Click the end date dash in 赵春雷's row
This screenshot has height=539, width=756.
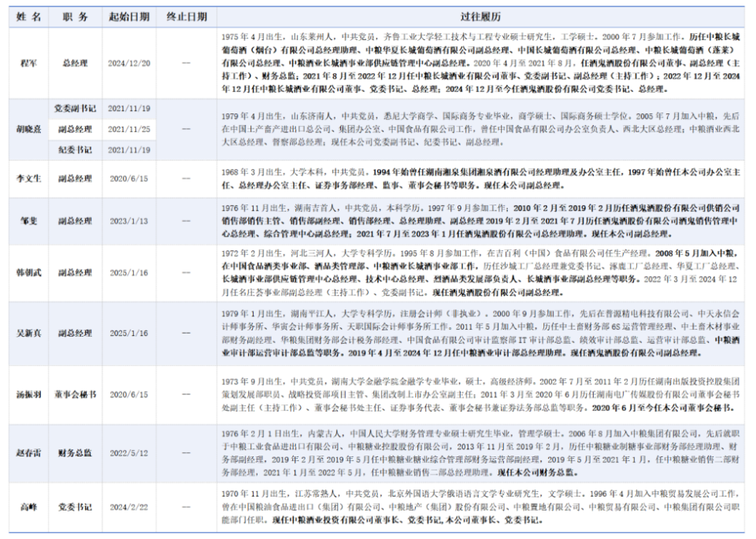(187, 453)
